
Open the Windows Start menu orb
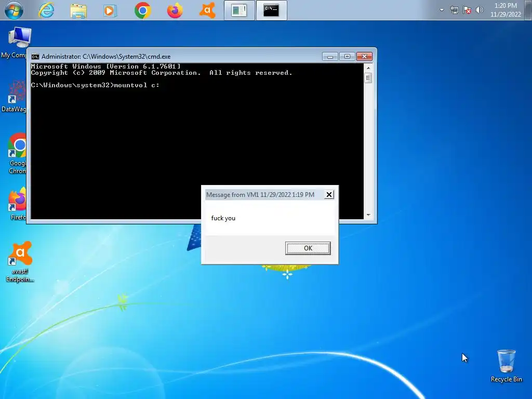pos(14,10)
